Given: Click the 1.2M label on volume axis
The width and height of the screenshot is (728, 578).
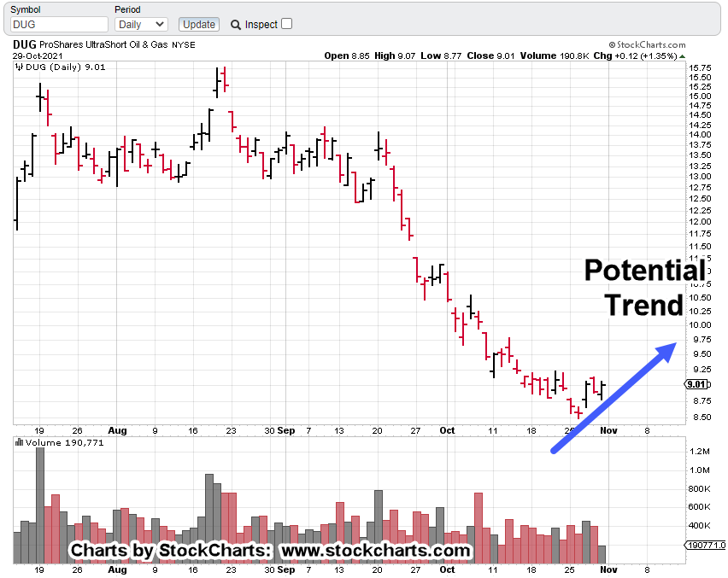Looking at the screenshot, I should [700, 451].
